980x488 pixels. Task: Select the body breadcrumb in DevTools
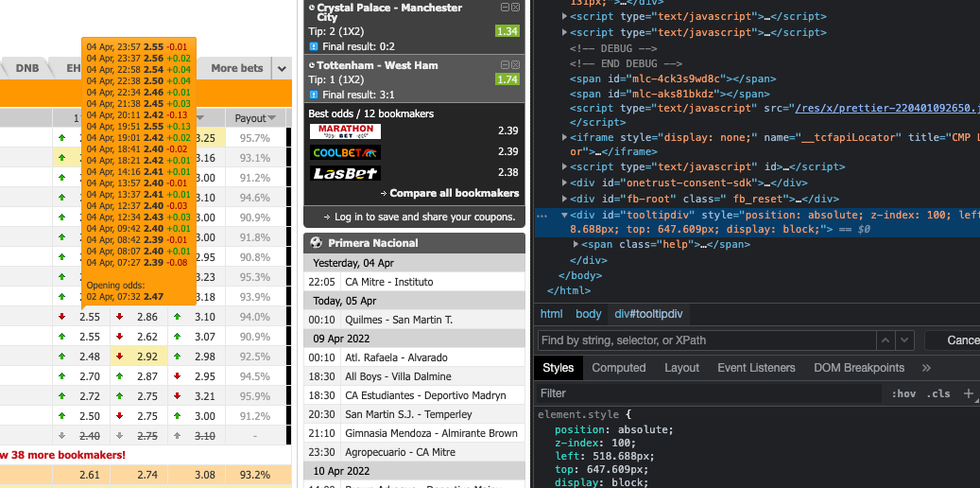(588, 314)
